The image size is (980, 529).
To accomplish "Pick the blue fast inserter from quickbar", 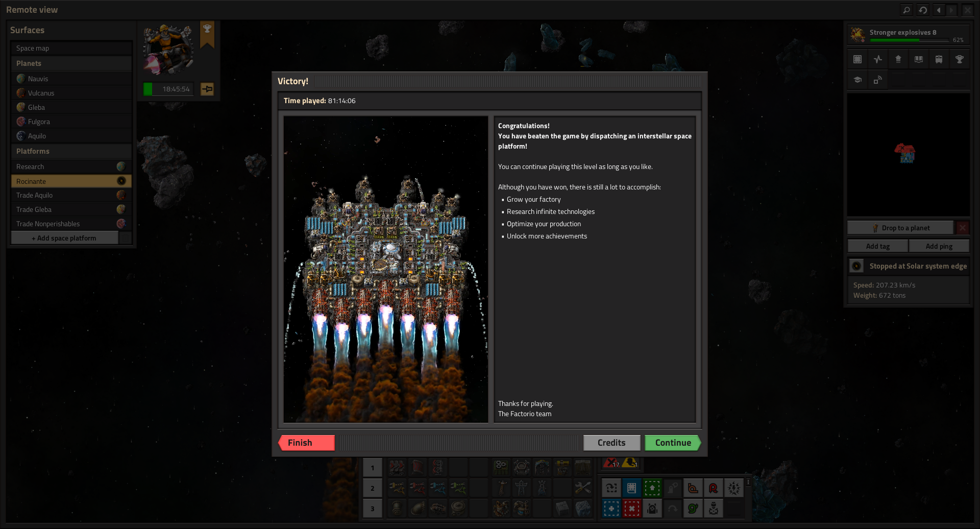I will click(438, 488).
